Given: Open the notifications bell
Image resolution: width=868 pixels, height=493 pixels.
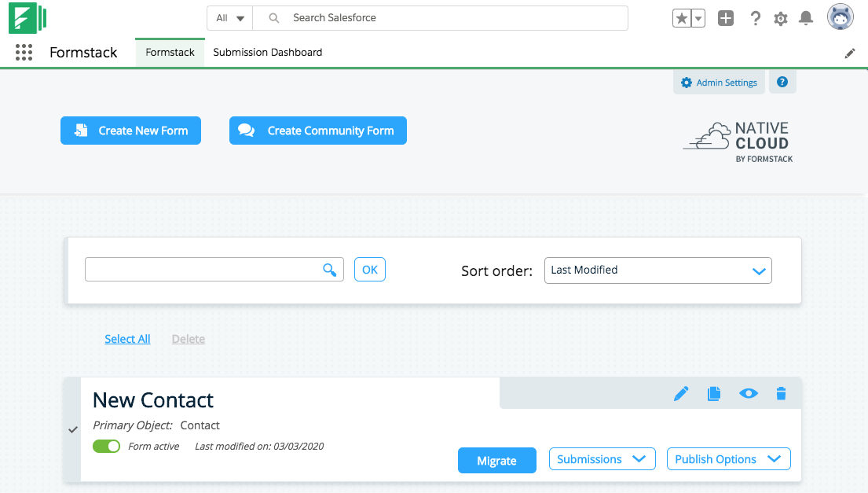Looking at the screenshot, I should point(805,19).
